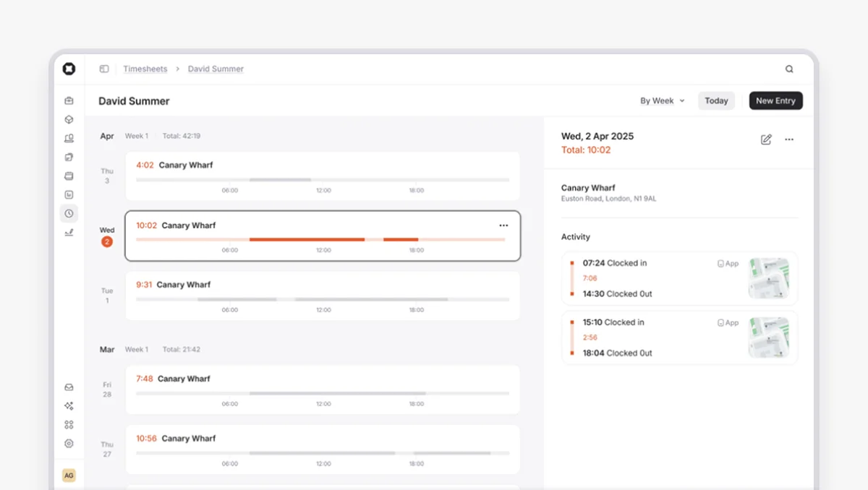868x490 pixels.
Task: Open the settings gear icon in the sidebar
Action: click(x=69, y=444)
